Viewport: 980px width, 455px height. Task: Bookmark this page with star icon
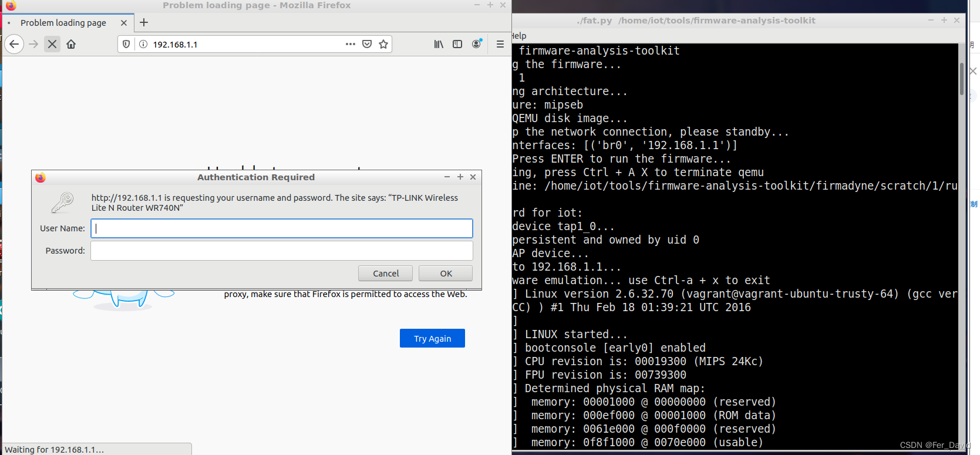pyautogui.click(x=383, y=44)
